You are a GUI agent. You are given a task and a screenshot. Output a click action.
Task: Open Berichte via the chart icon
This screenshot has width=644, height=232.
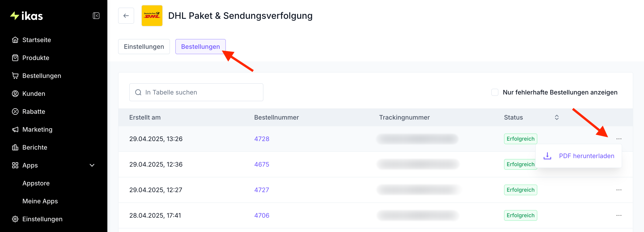15,147
